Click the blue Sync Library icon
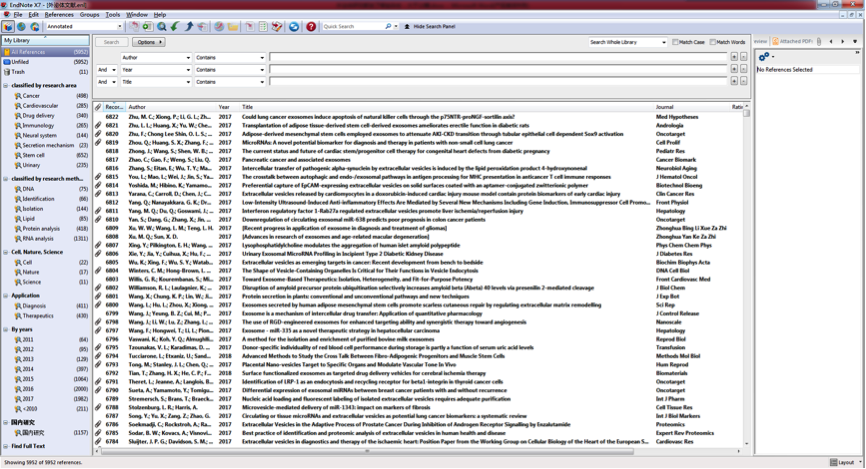The image size is (866, 469). click(294, 27)
